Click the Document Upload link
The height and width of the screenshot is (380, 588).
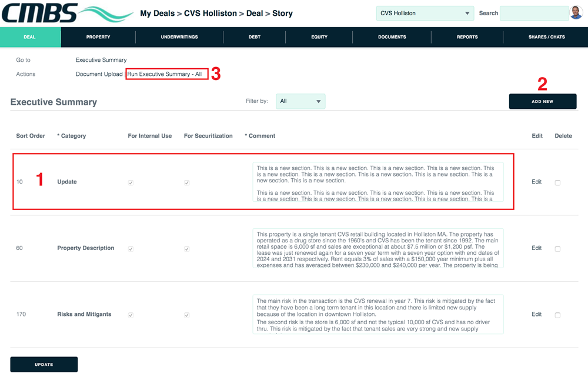99,74
